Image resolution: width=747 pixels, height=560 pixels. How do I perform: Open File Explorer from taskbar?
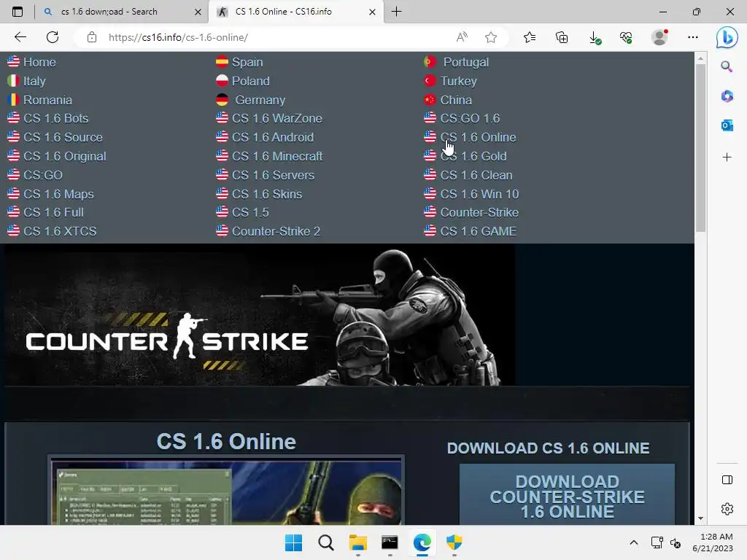pyautogui.click(x=357, y=542)
